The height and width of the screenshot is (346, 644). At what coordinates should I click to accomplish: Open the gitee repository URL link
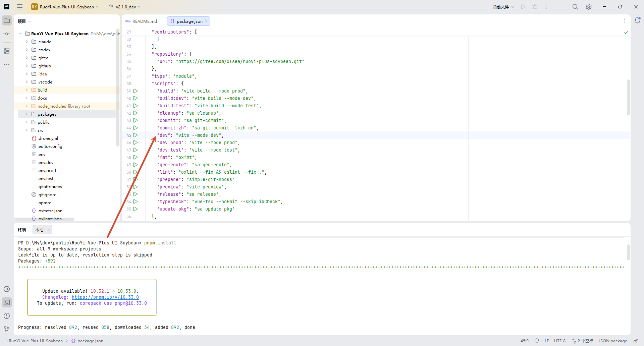click(240, 61)
